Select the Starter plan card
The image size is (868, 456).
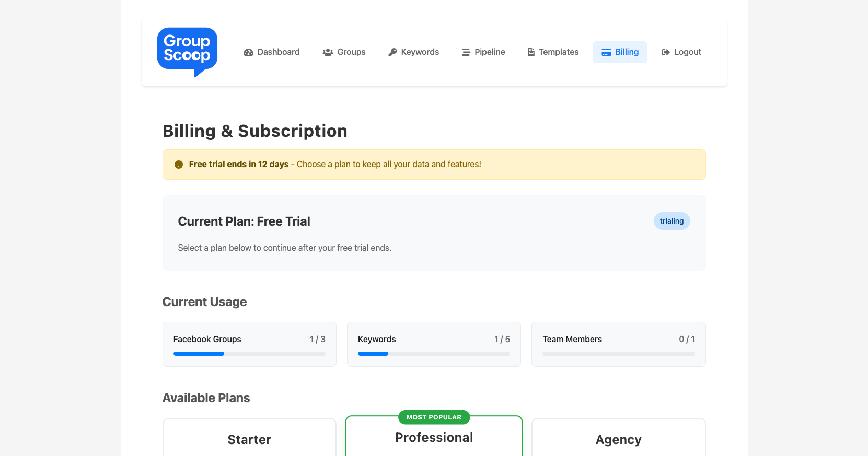point(249,439)
